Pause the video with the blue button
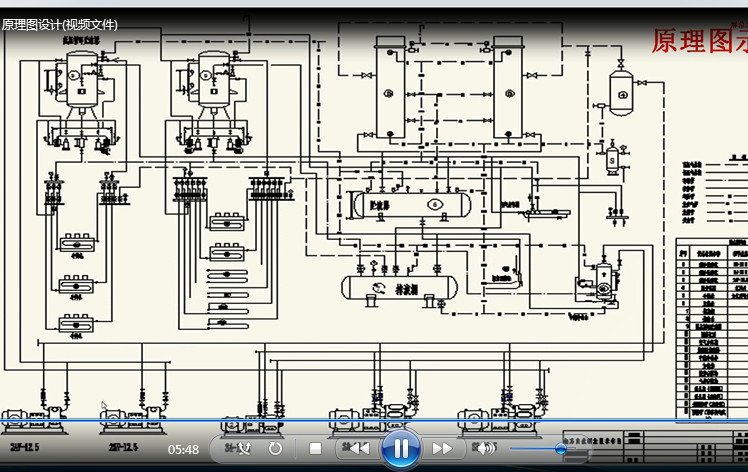Viewport: 748px width, 472px height. 400,449
